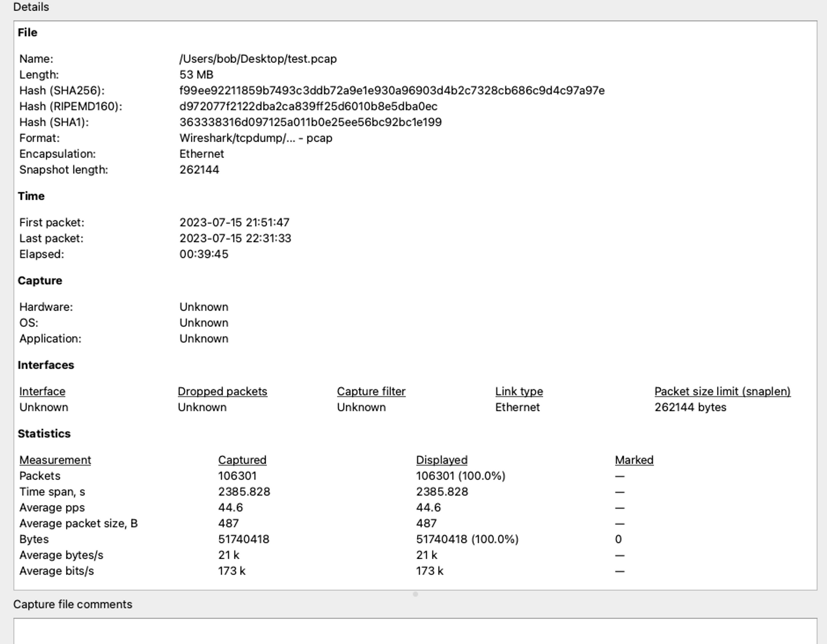Click the underlined Capture filter header
Viewport: 827px width, 644px height.
coord(371,392)
